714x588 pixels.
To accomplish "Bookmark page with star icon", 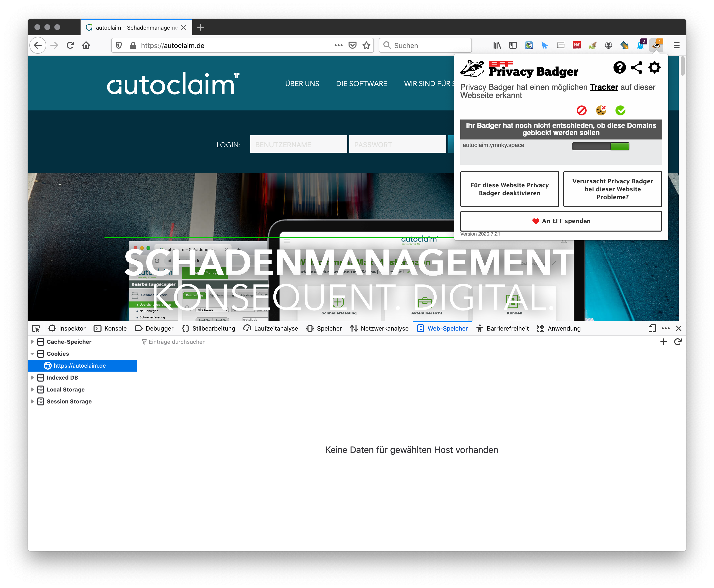I will 366,45.
